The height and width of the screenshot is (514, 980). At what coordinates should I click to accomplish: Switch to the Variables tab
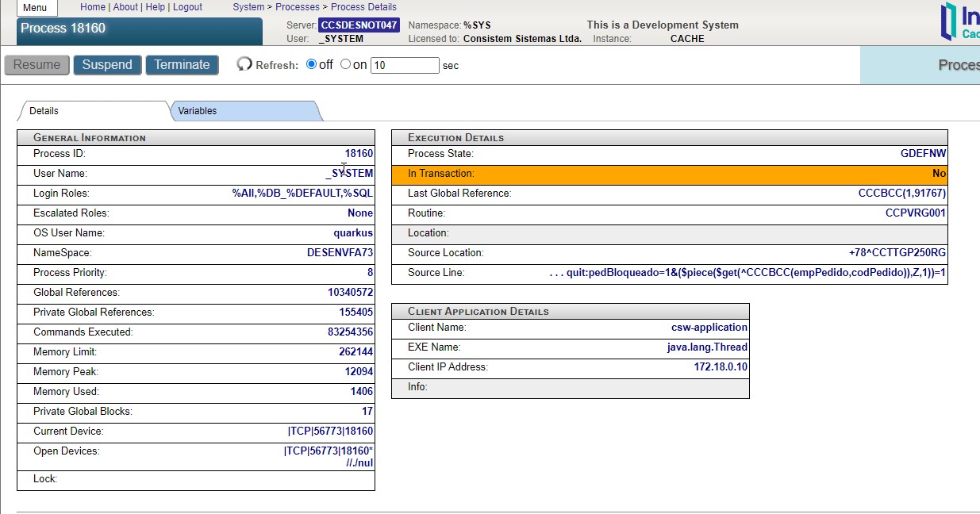(198, 111)
